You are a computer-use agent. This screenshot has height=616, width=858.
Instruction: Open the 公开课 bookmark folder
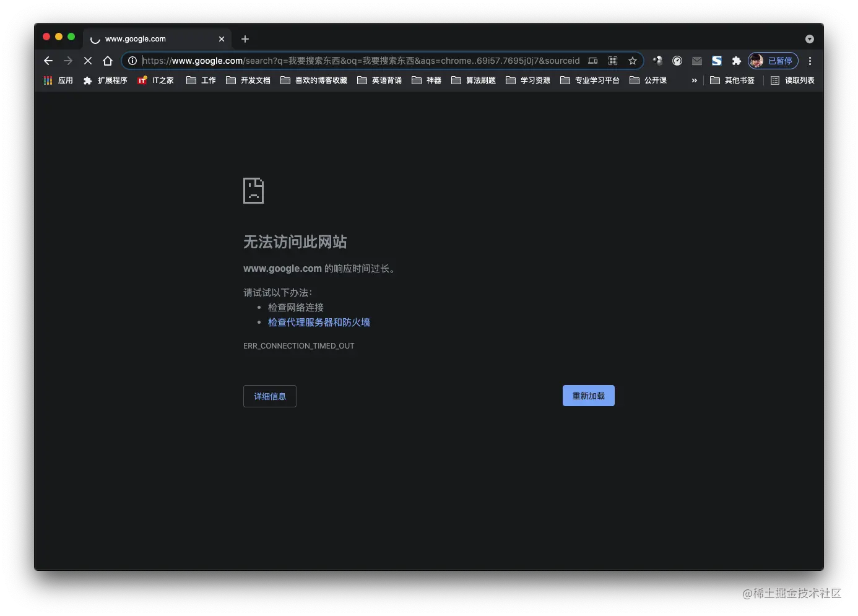[x=648, y=80]
